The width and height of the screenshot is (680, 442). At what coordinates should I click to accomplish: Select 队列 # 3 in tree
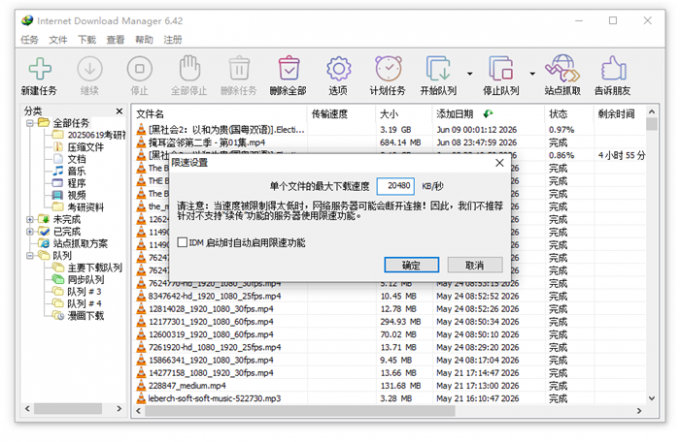[84, 291]
